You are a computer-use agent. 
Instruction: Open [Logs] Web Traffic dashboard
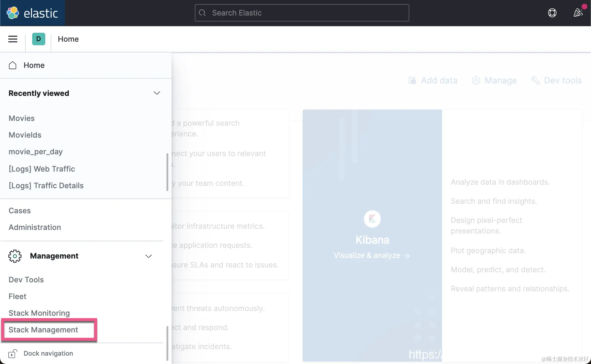click(42, 169)
